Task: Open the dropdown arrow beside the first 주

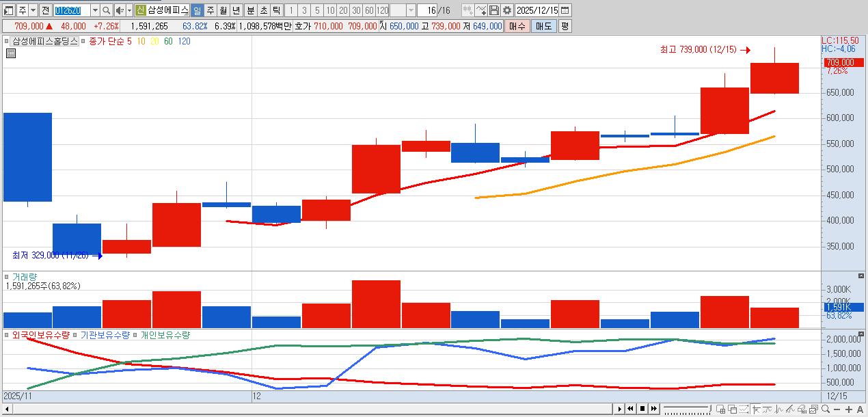Action: 33,10
